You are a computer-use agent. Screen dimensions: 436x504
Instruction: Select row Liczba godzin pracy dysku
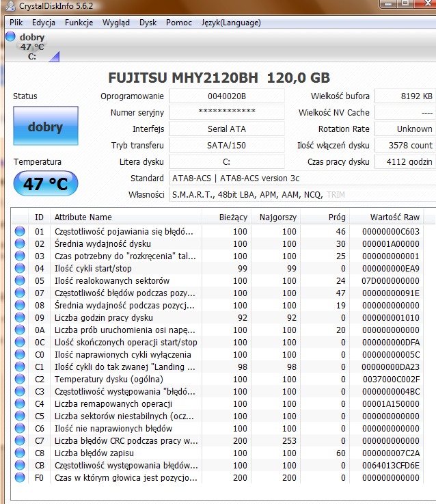point(217,317)
